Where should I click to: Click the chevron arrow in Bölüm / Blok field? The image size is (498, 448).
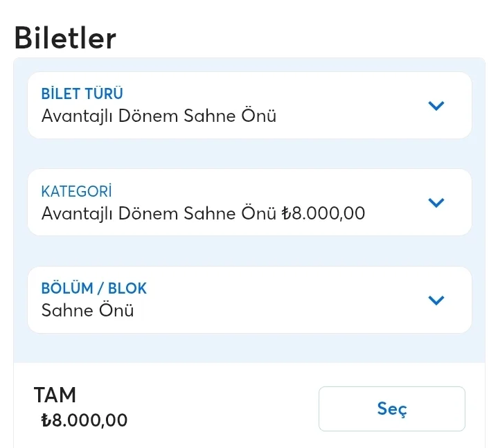click(x=436, y=301)
